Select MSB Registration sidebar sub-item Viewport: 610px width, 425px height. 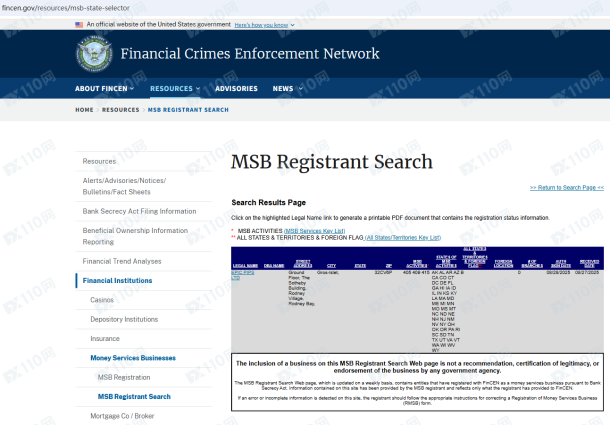(126, 377)
